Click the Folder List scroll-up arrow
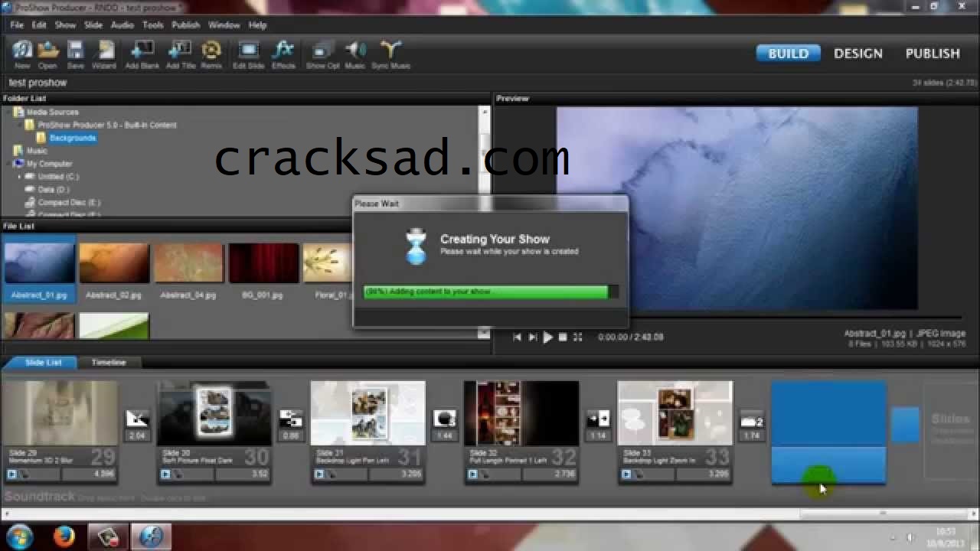The image size is (980, 551). pyautogui.click(x=484, y=112)
